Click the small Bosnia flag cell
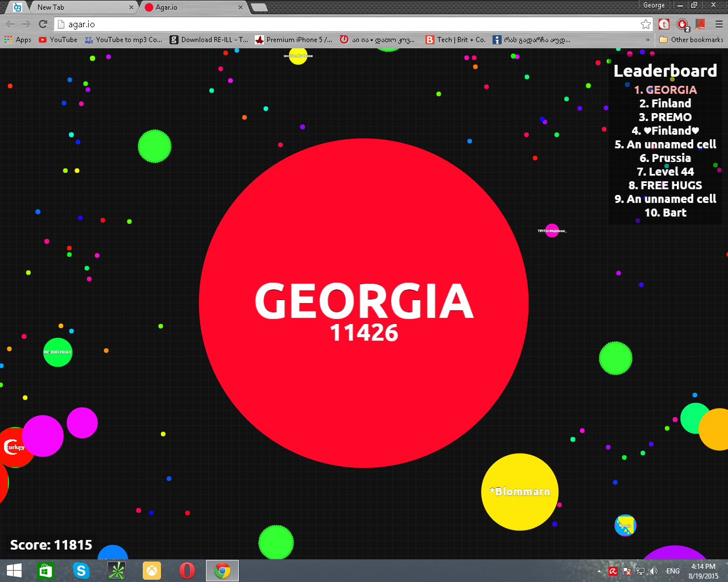Image resolution: width=728 pixels, height=582 pixels. 625,525
